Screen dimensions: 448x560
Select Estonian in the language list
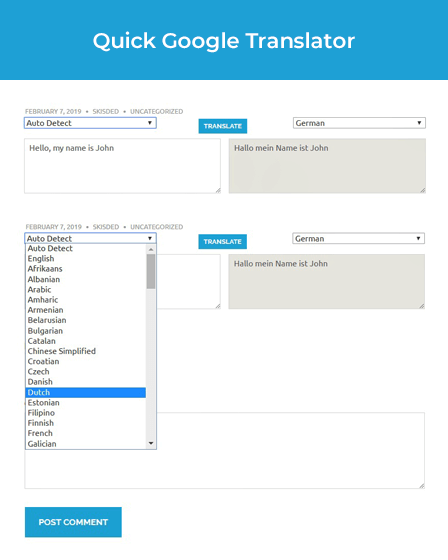86,403
